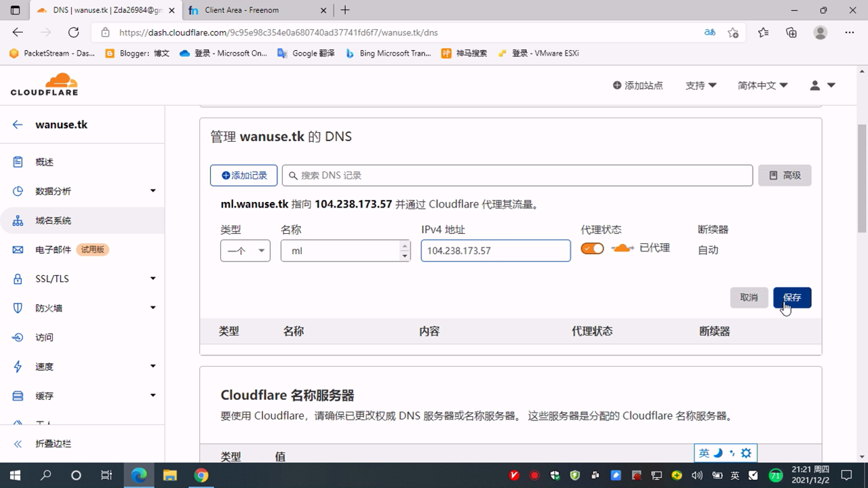
Task: Click browser back arrow
Action: pyautogui.click(x=18, y=33)
